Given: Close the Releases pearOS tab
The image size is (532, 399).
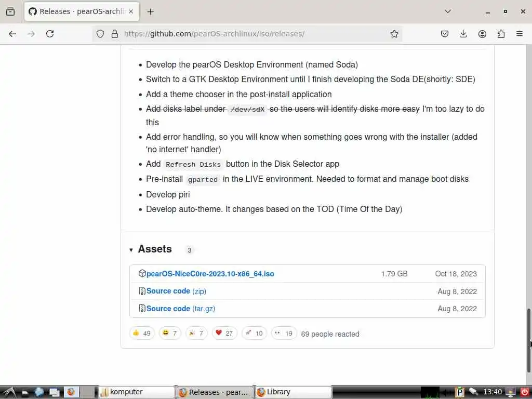Looking at the screenshot, I should click(x=131, y=11).
